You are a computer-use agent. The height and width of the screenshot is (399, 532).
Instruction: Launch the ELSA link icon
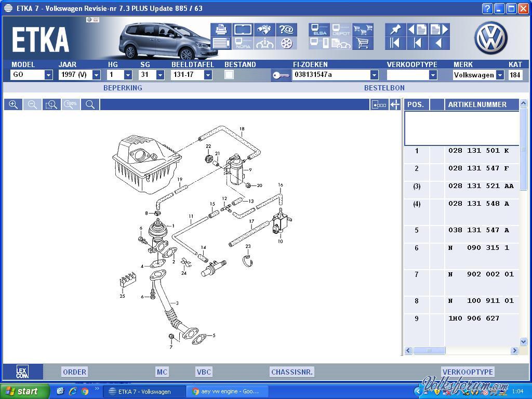(x=319, y=30)
